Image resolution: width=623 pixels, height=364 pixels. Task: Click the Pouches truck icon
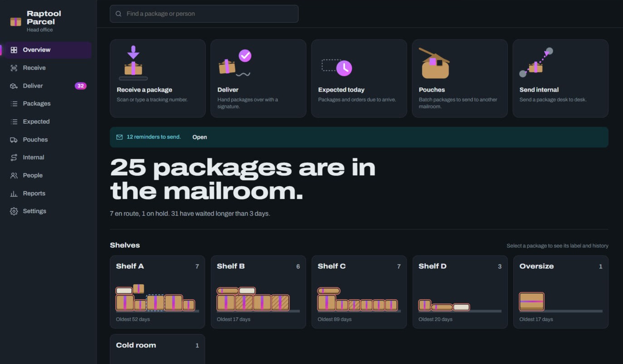point(14,140)
